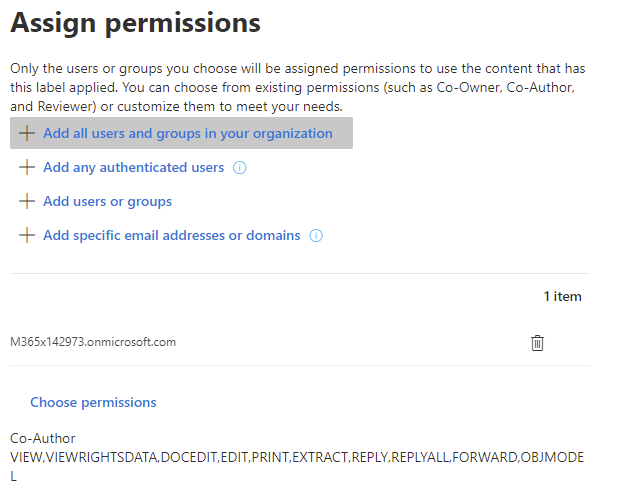The width and height of the screenshot is (620, 502).
Task: Click plus icon beside Add any authenticated users
Action: [x=27, y=167]
